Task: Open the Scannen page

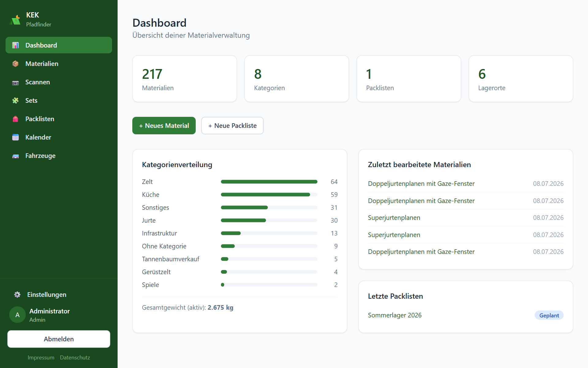Action: click(x=59, y=82)
